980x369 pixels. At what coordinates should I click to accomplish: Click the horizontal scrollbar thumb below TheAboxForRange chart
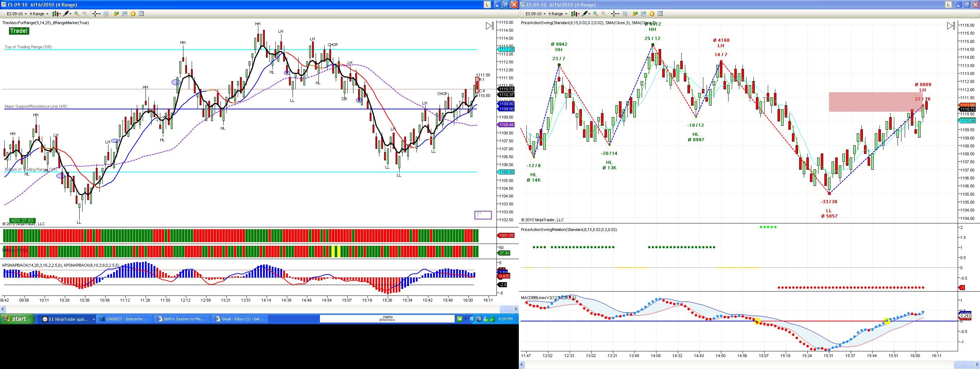(505, 309)
